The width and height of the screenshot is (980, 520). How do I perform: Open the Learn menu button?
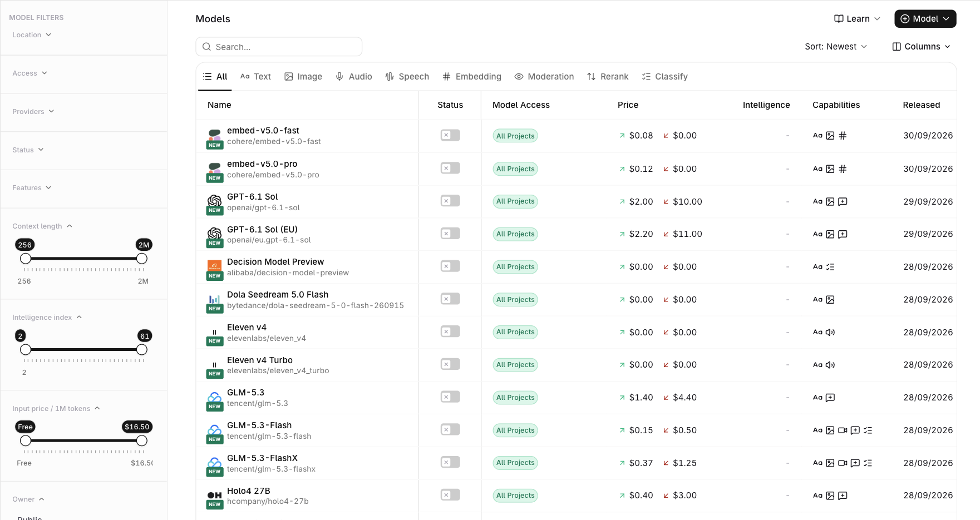tap(857, 19)
